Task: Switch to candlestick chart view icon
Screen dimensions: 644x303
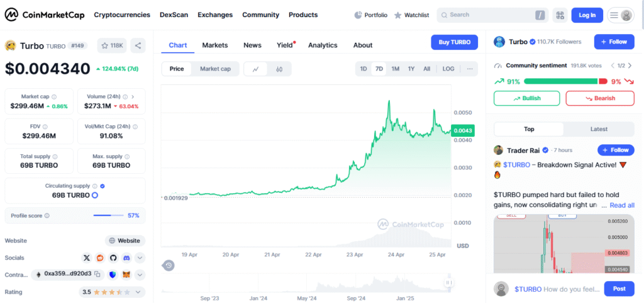Action: point(279,69)
